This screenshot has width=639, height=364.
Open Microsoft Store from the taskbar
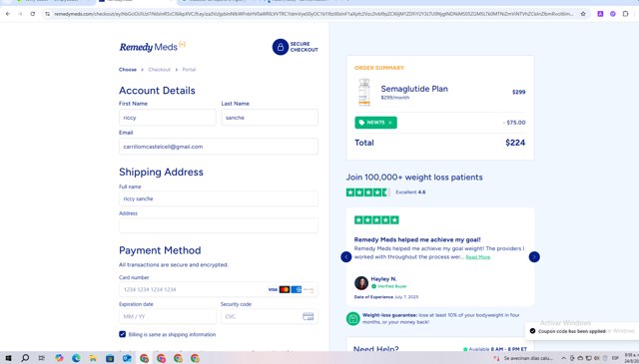(110, 358)
